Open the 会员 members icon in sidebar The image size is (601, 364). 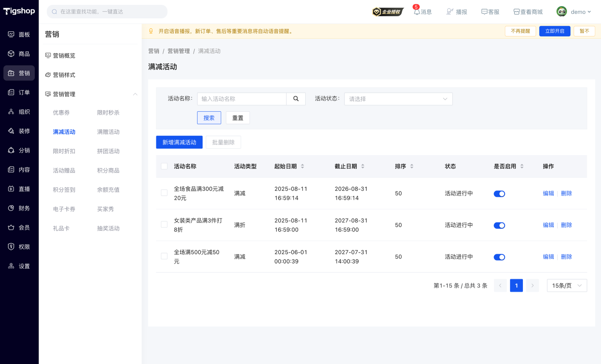11,228
